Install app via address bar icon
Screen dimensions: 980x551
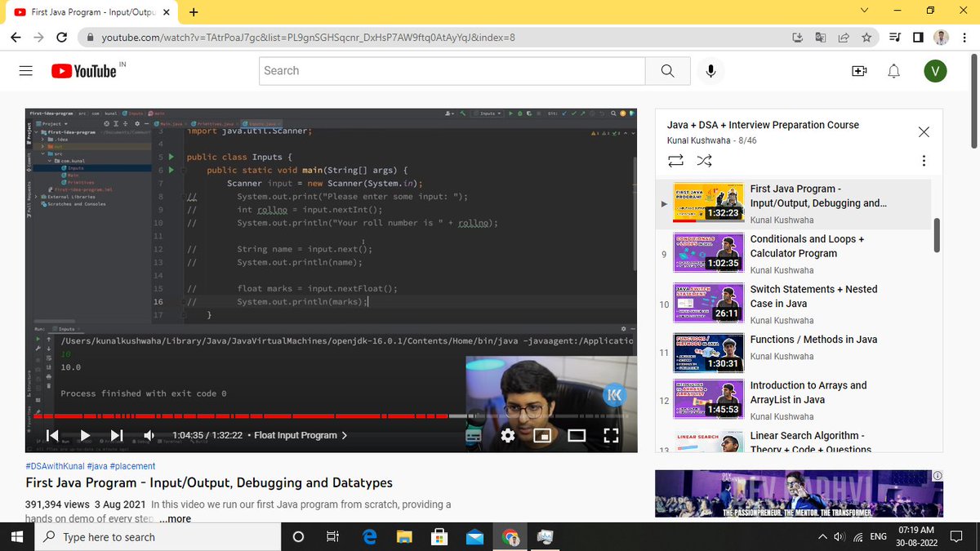[798, 38]
